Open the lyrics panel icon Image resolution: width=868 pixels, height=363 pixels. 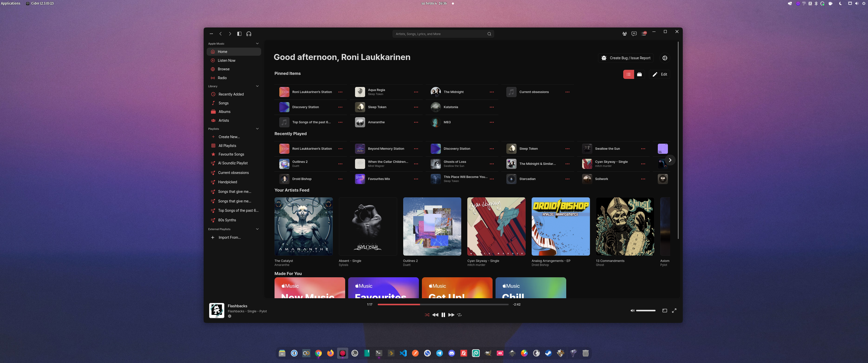click(634, 34)
